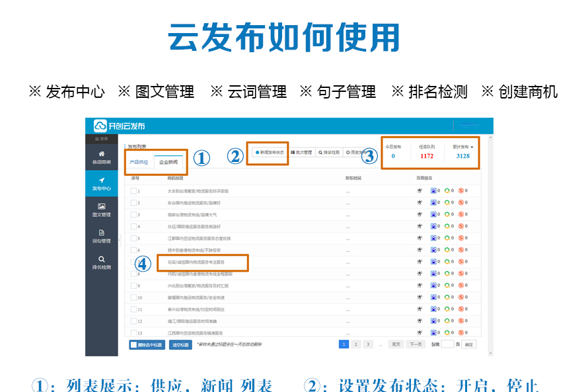Tick the checkbox for row 5
This screenshot has width=588, height=392.
click(x=133, y=238)
